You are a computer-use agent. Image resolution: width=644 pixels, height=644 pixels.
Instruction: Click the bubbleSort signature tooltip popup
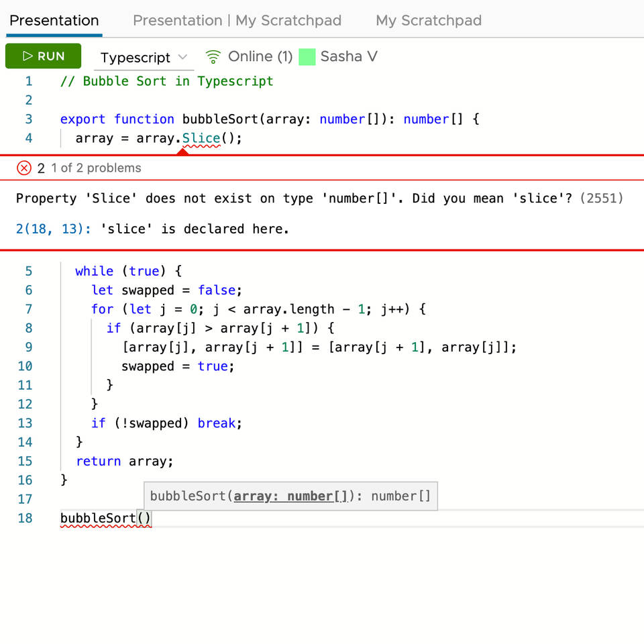[290, 496]
